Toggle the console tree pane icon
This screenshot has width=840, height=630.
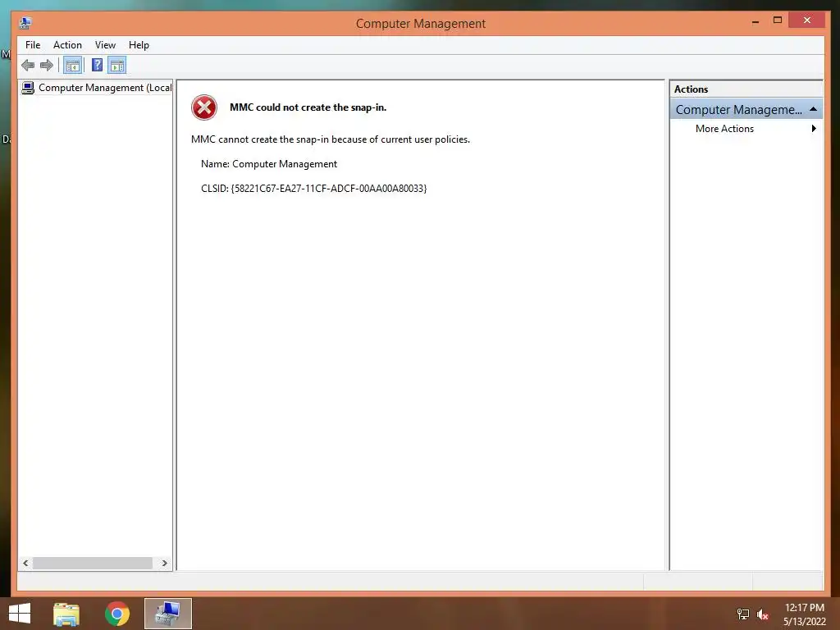click(x=72, y=66)
